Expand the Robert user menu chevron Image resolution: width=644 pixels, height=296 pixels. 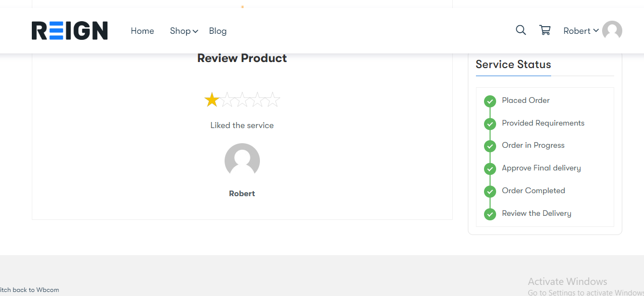tap(596, 31)
